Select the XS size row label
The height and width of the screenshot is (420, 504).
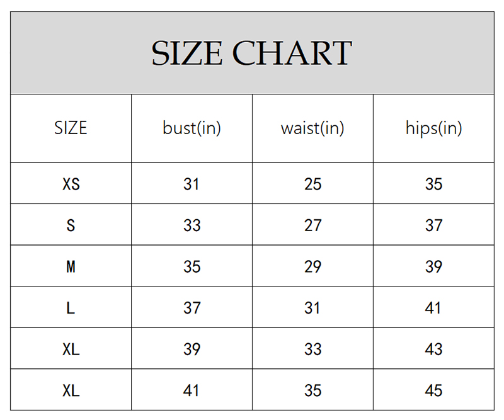pyautogui.click(x=71, y=184)
